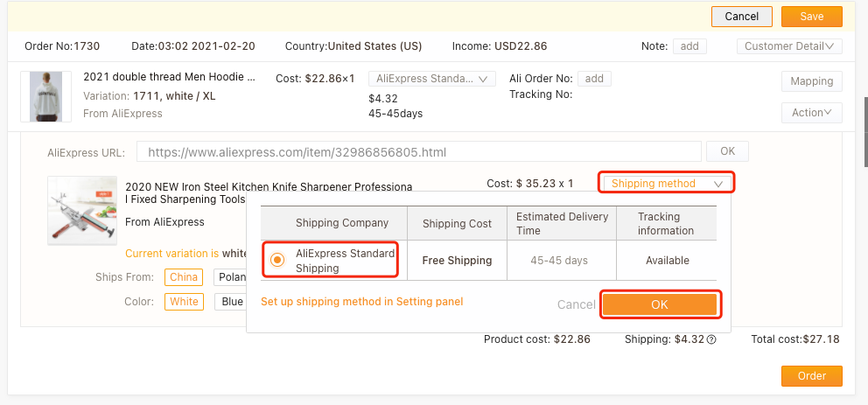868x405 pixels.
Task: Select the China ships-from option
Action: click(x=184, y=277)
